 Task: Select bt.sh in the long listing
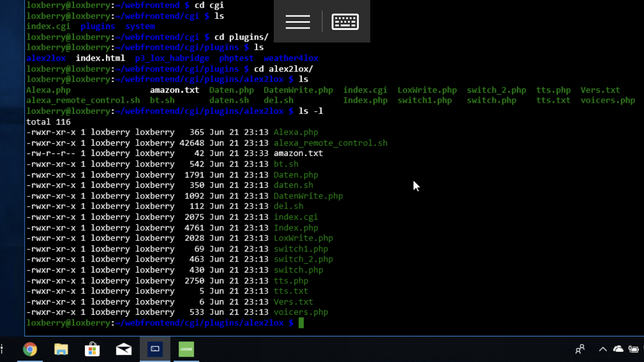286,164
